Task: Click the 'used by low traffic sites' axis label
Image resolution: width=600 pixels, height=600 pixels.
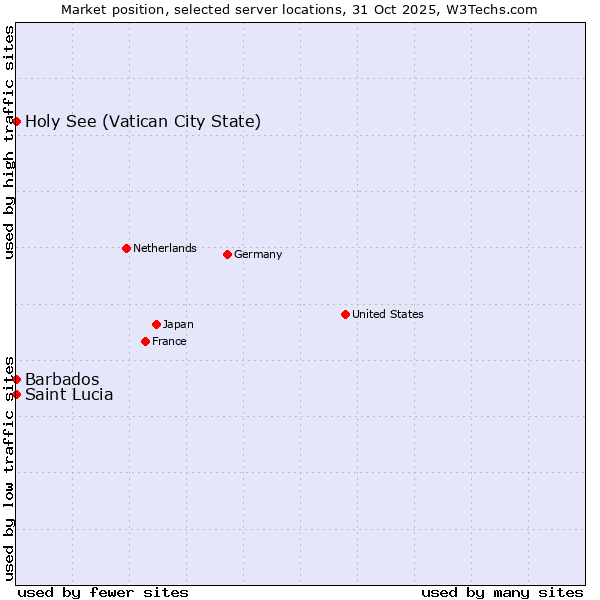Action: (9, 467)
